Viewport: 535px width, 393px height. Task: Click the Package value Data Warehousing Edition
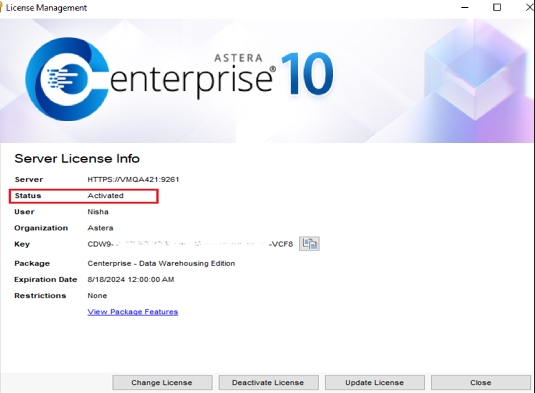tap(161, 263)
